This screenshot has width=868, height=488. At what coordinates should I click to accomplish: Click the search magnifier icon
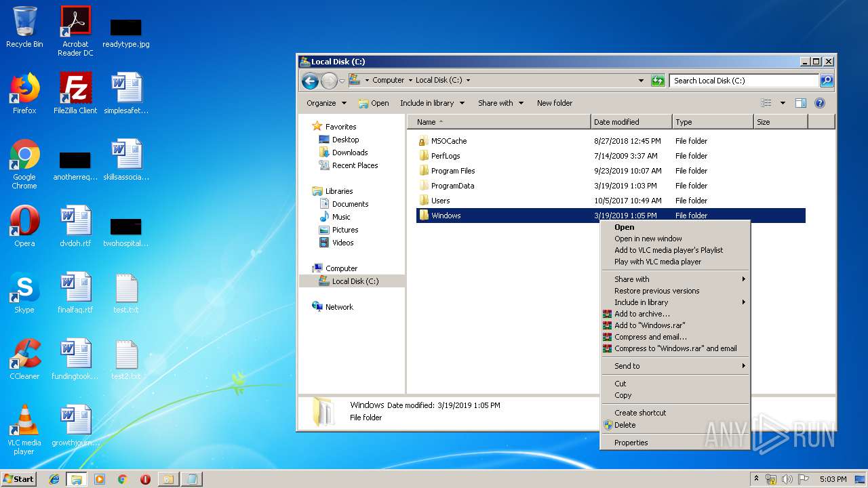click(827, 80)
